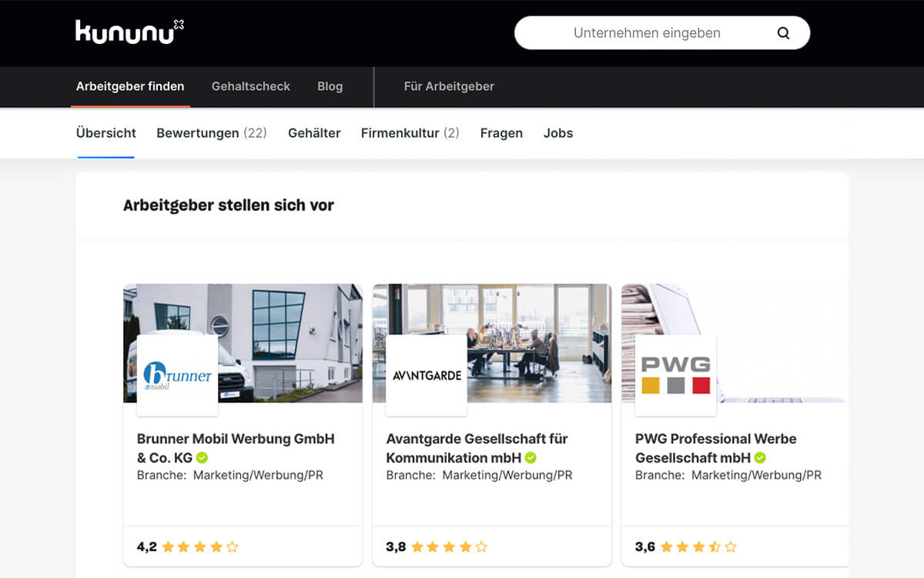
Task: Open the Für Arbeitgeber section
Action: [x=449, y=86]
